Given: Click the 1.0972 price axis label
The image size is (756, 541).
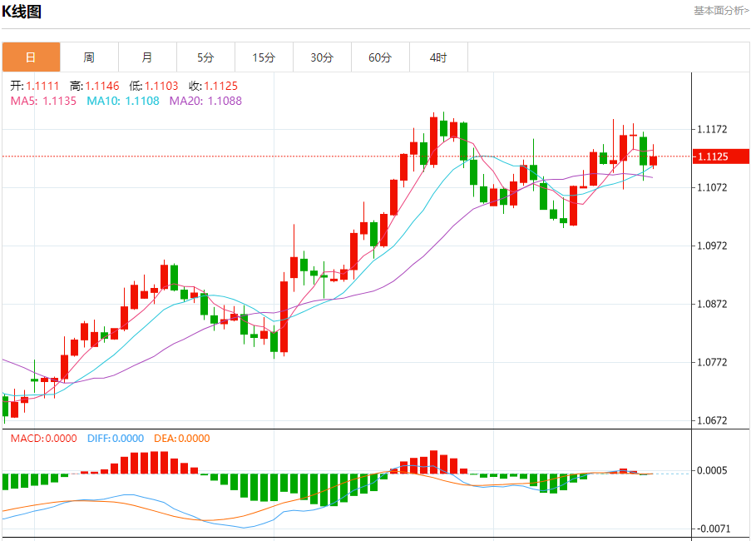Looking at the screenshot, I should (x=713, y=246).
